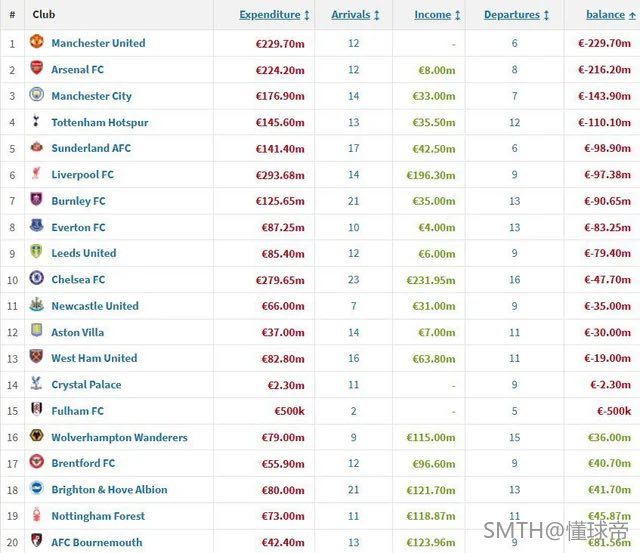Click the Brighton & Hove Albion crest

click(36, 488)
